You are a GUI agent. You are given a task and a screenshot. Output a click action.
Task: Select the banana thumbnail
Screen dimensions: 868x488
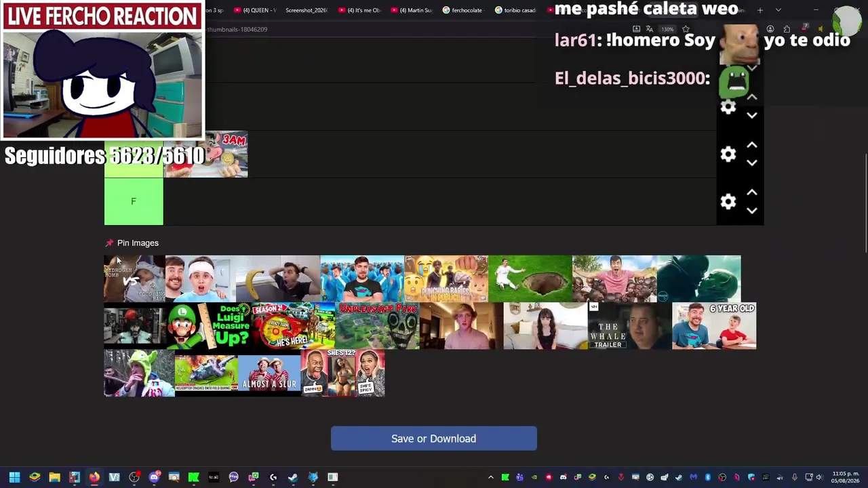(278, 279)
